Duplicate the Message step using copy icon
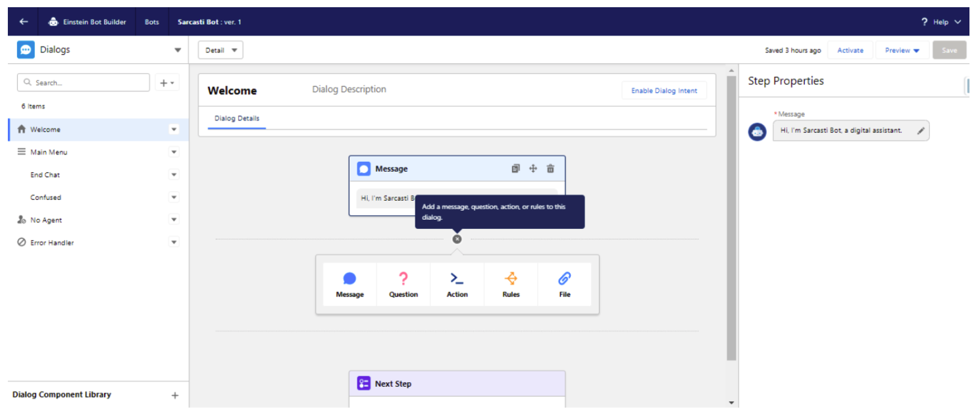Screen dimensions: 980x417 [x=515, y=169]
